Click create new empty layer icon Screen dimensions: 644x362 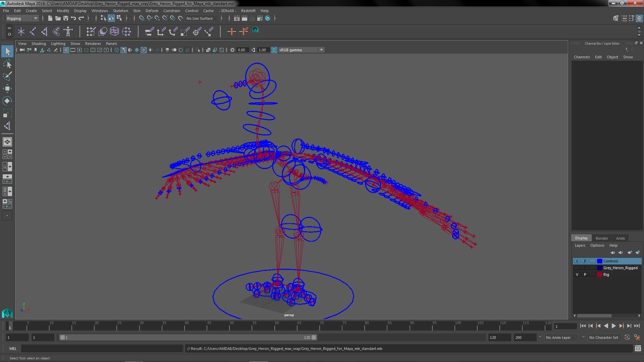click(630, 252)
